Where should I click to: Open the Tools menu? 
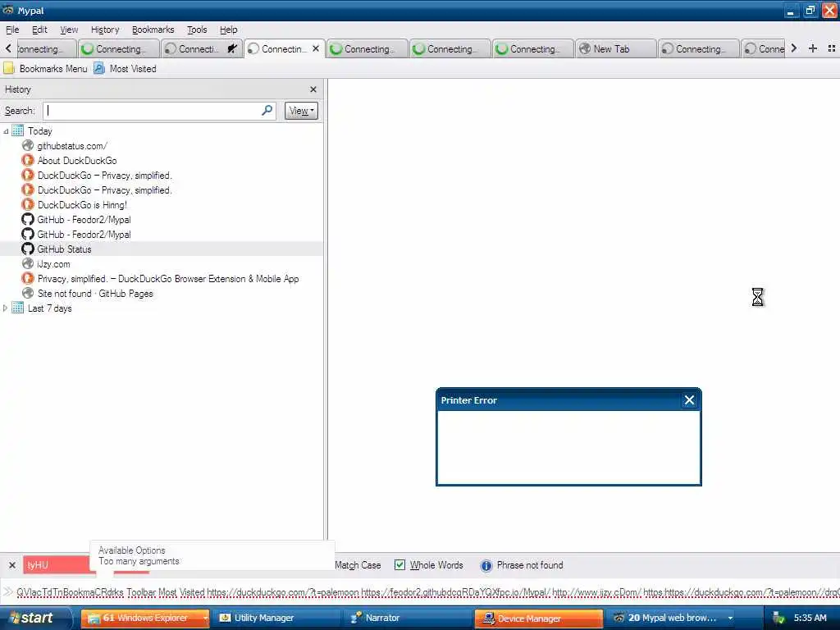click(197, 30)
